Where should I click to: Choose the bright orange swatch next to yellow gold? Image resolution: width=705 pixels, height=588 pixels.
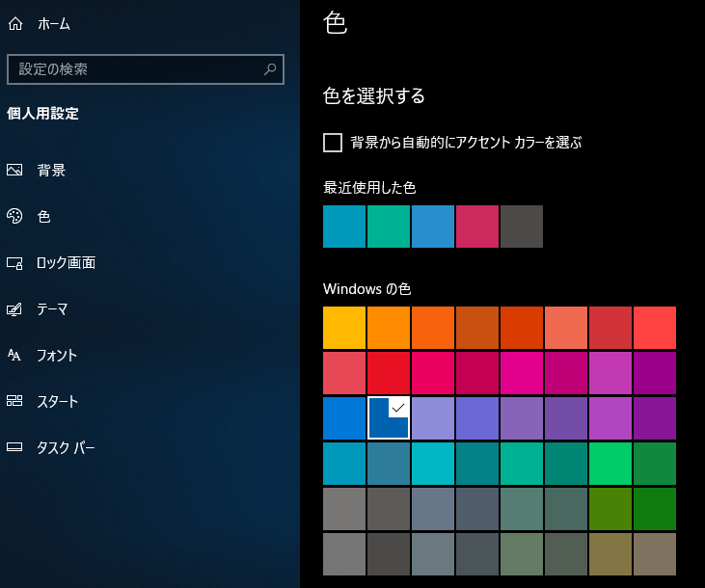click(389, 328)
